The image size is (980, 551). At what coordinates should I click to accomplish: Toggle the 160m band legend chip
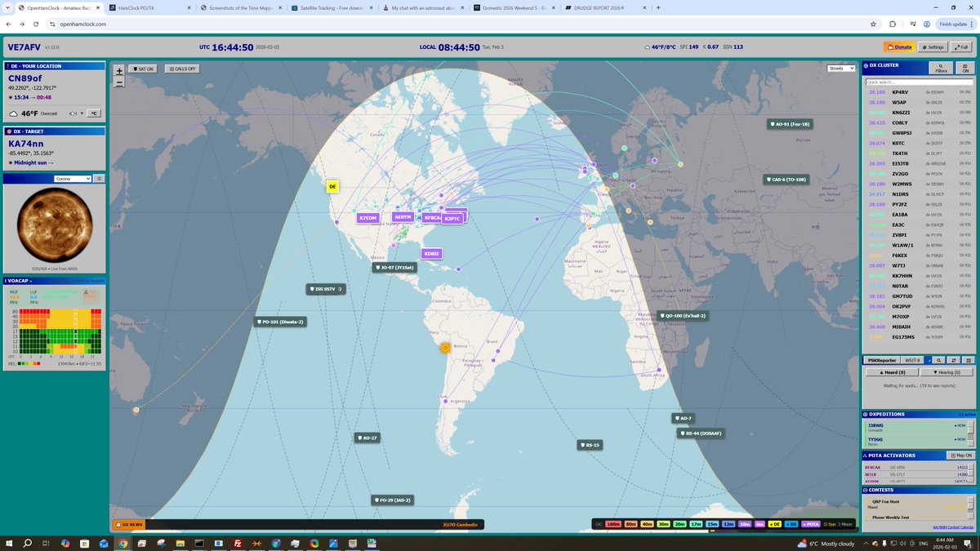tap(613, 524)
